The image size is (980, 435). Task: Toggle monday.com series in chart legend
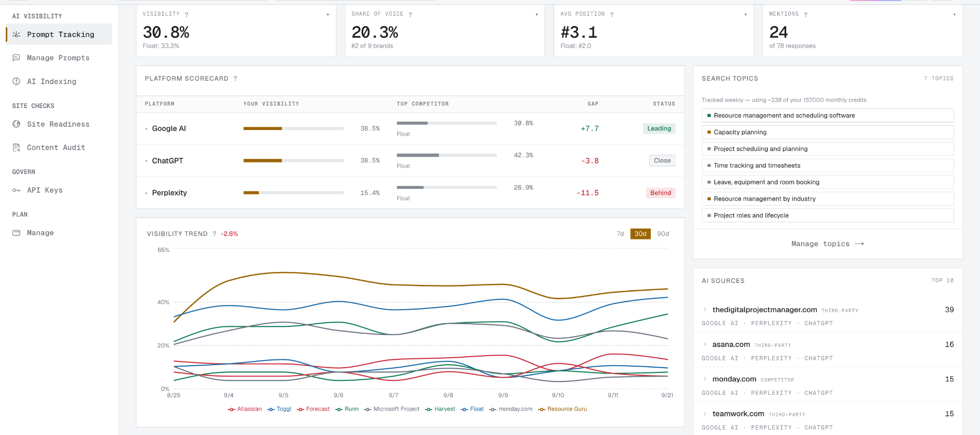(511, 409)
